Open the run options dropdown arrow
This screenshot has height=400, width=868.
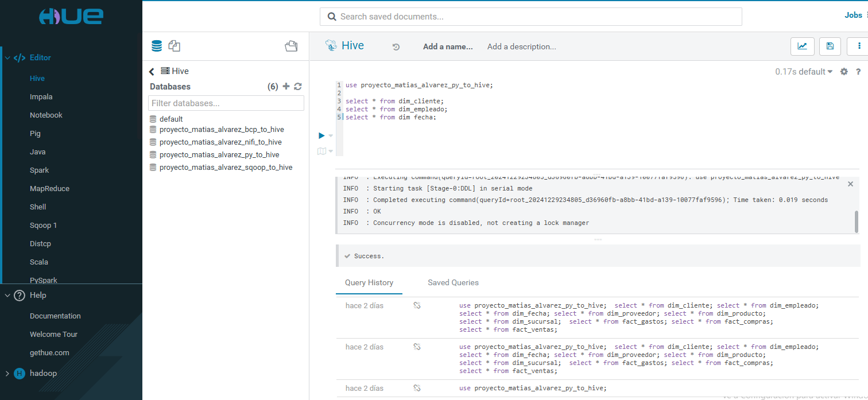pyautogui.click(x=330, y=136)
